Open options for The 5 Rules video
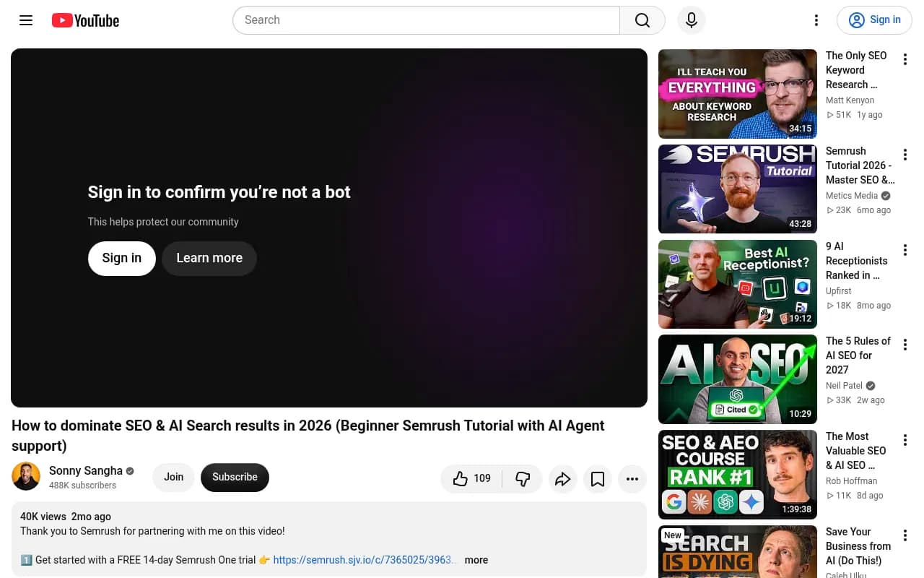Viewport: 924px width, 578px height. point(905,345)
